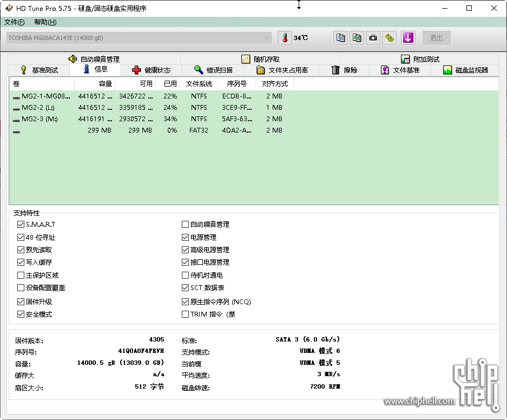The height and width of the screenshot is (420, 507).
Task: Open the 附加测试 tab
Action: (419, 59)
